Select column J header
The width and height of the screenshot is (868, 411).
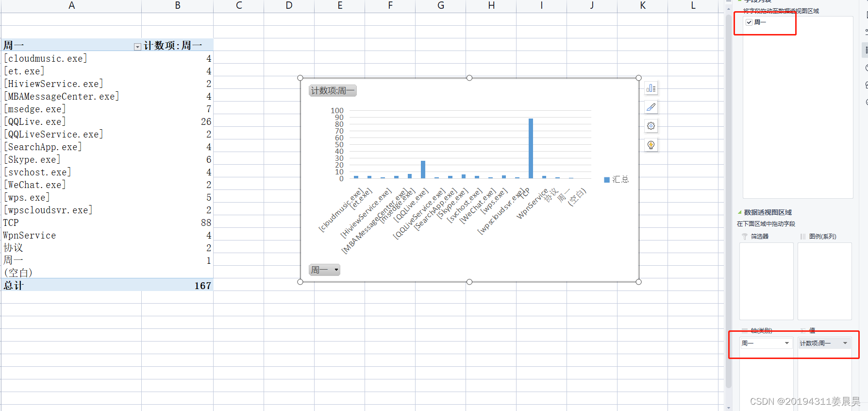click(592, 5)
